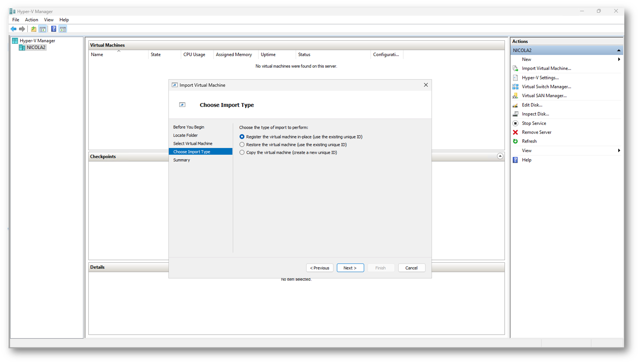This screenshot has width=640, height=364.
Task: Select the Choose Import Type wizard step
Action: tap(200, 152)
